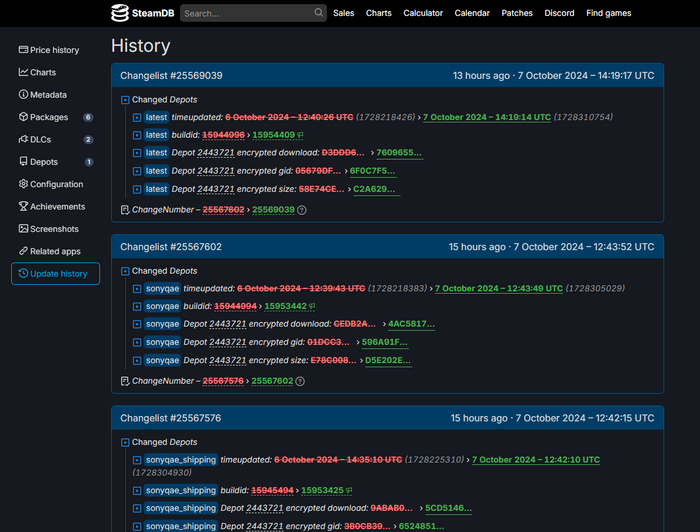The image size is (700, 532).
Task: Click new ChangeNumber 25569039 link
Action: point(273,209)
